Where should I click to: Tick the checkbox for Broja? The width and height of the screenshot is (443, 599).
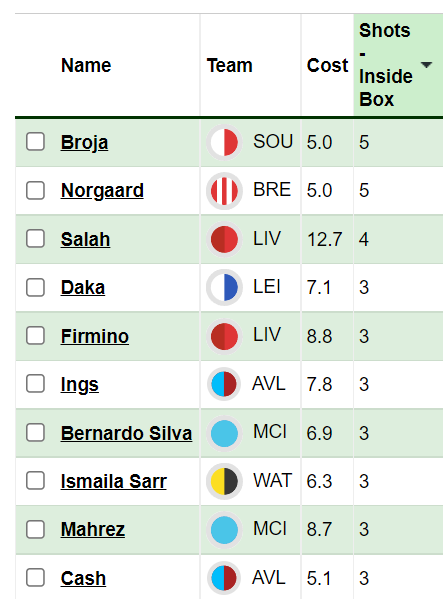[36, 142]
